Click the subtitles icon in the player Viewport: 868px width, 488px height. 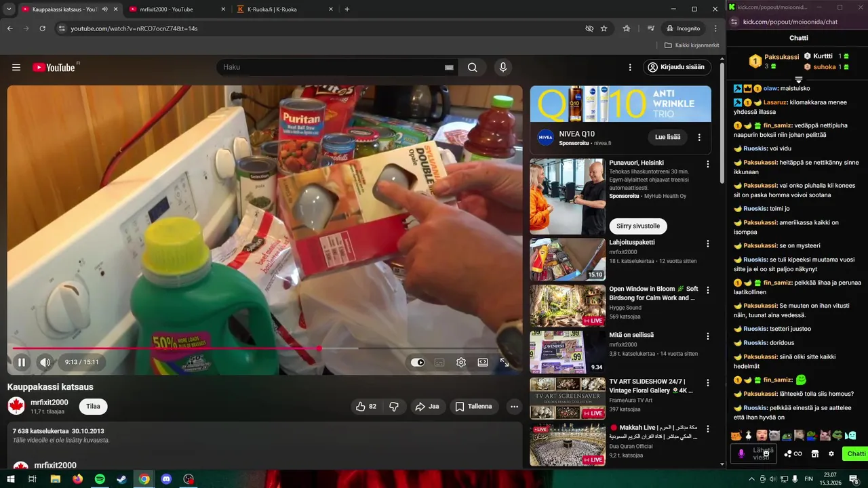pyautogui.click(x=439, y=363)
